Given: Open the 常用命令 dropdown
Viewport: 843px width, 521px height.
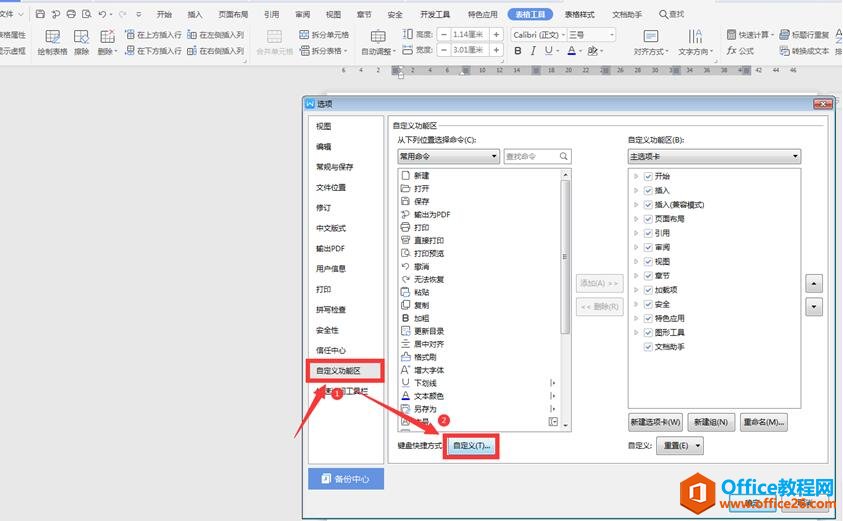Looking at the screenshot, I should coord(447,156).
